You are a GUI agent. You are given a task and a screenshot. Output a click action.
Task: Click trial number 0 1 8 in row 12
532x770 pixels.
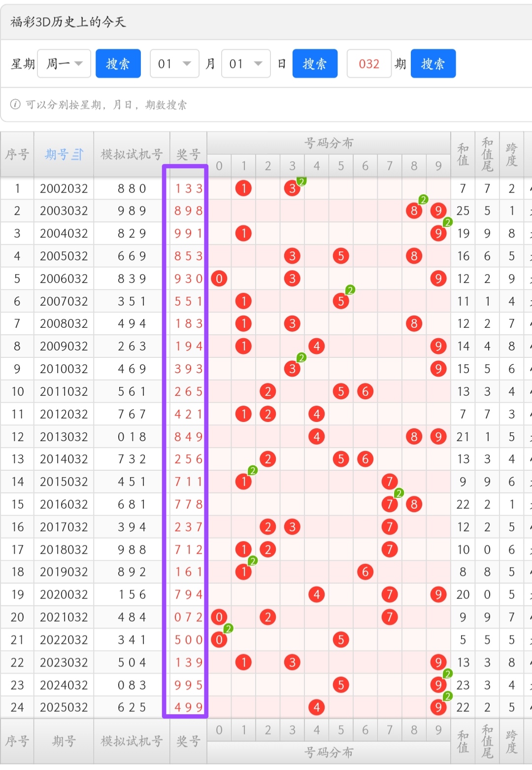[132, 437]
